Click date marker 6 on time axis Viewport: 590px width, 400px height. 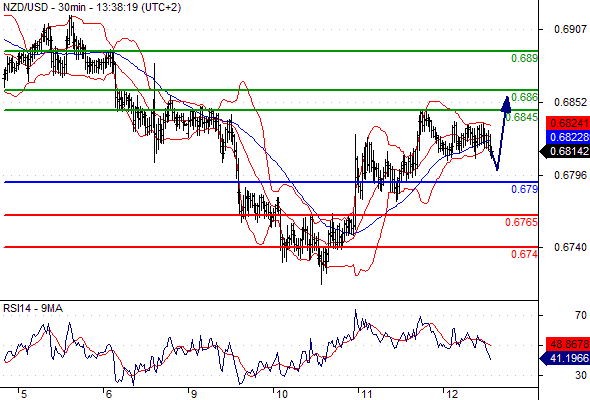pyautogui.click(x=108, y=394)
